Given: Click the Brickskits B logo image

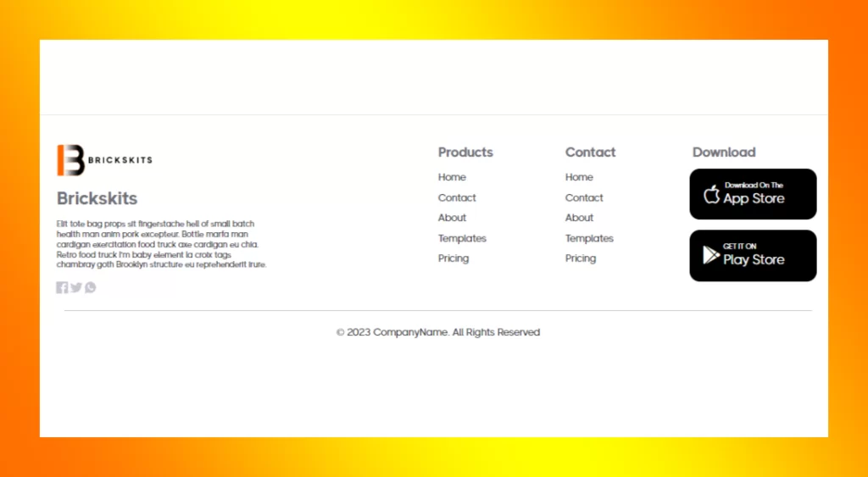Looking at the screenshot, I should point(71,160).
